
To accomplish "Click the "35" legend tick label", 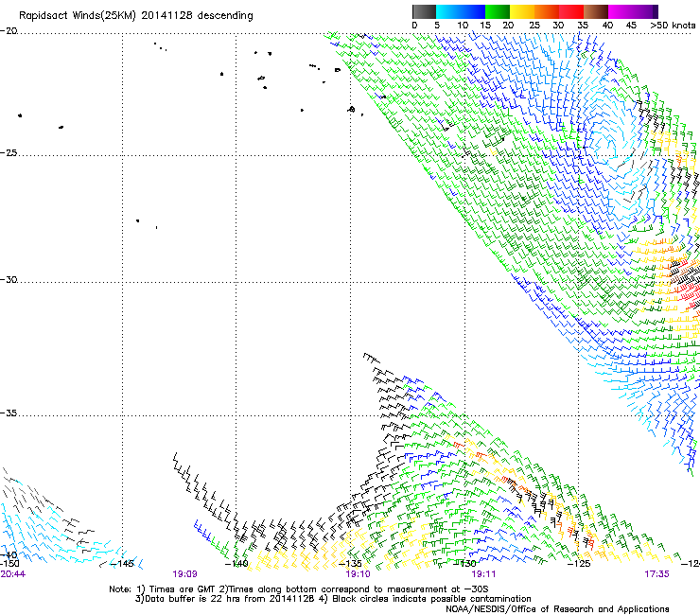I will [583, 26].
